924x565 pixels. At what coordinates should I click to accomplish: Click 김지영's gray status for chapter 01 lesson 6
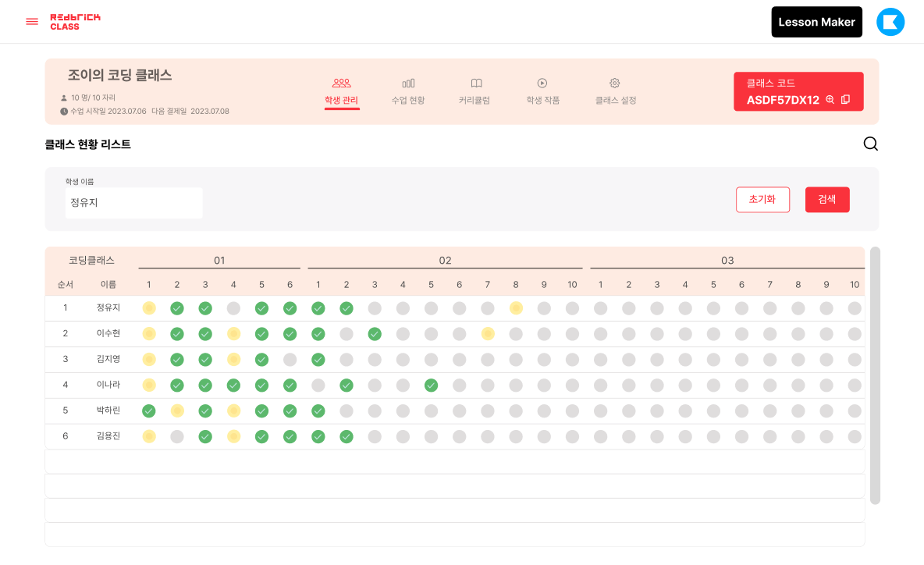(290, 360)
